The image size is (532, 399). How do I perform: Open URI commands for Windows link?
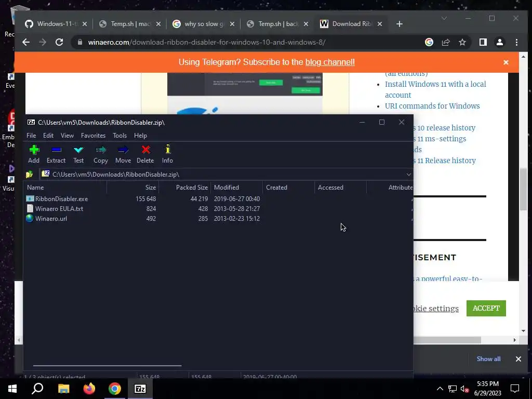(432, 106)
